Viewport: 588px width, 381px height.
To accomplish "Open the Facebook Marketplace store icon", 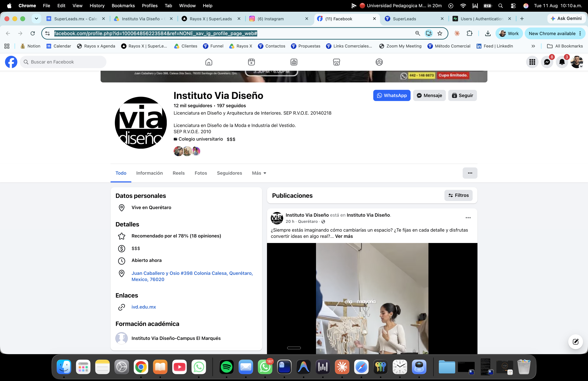I will [x=336, y=62].
